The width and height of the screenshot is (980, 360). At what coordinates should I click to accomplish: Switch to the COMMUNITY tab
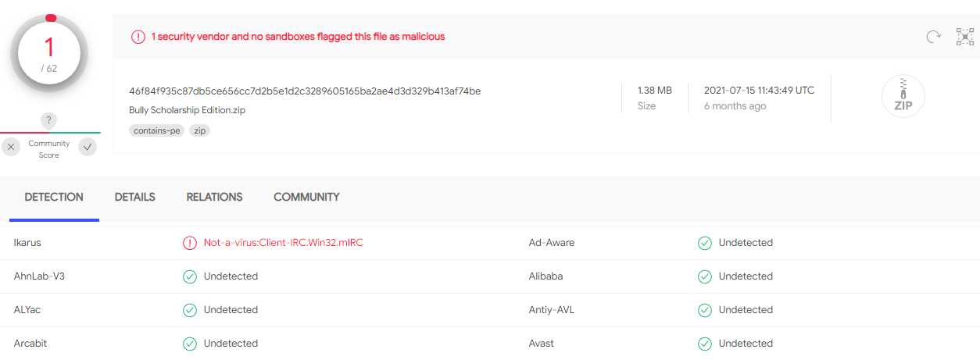[x=306, y=198]
